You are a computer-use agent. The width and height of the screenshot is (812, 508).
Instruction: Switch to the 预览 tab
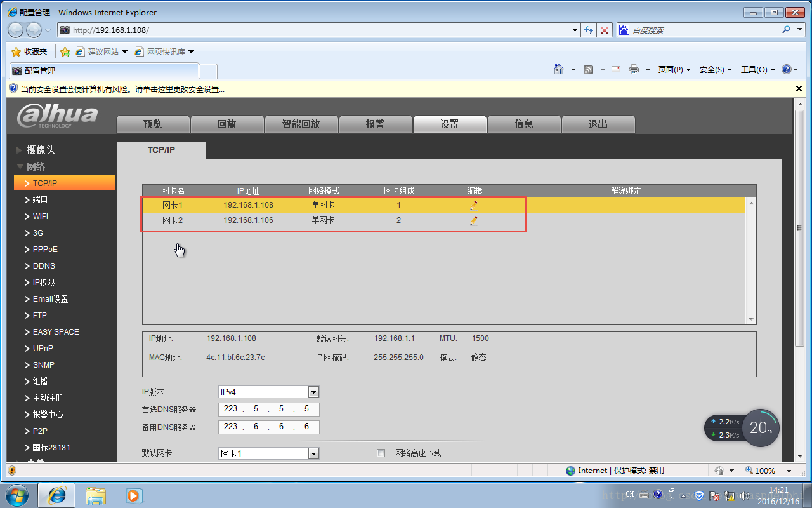click(153, 124)
